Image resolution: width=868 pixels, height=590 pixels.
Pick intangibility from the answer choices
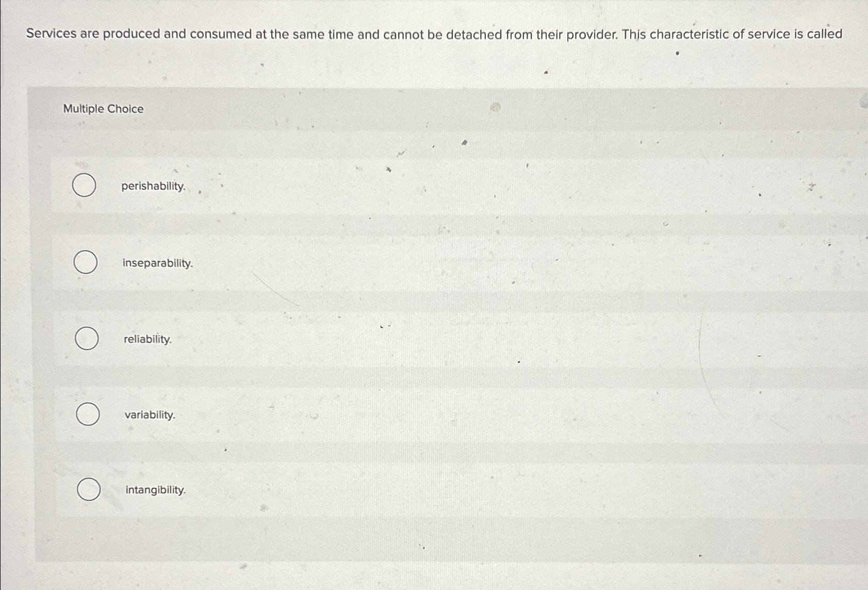click(88, 489)
